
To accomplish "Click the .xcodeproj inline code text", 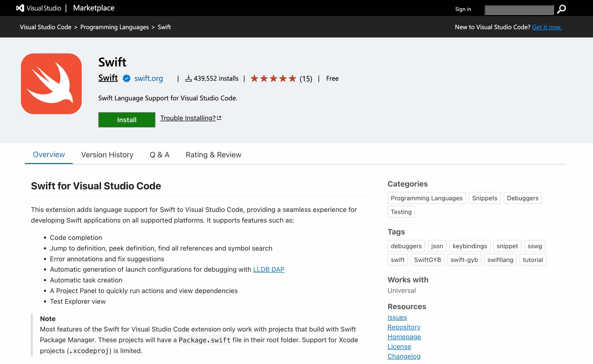I will [89, 351].
